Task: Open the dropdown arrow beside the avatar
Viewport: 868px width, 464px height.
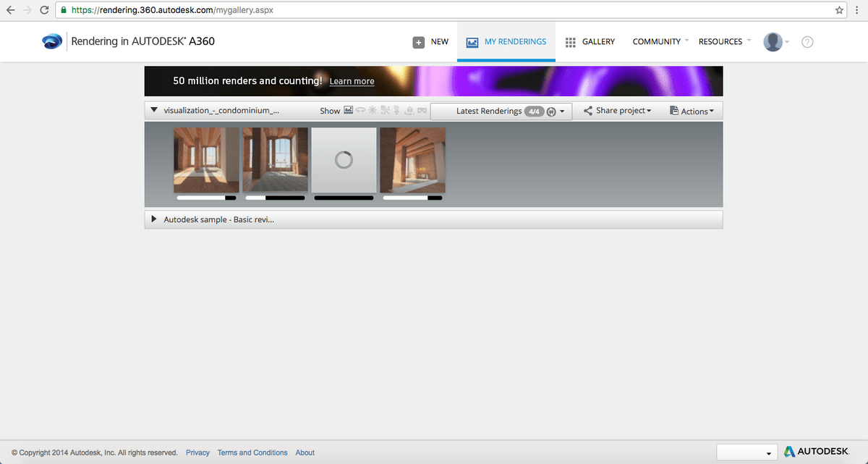Action: (x=787, y=41)
